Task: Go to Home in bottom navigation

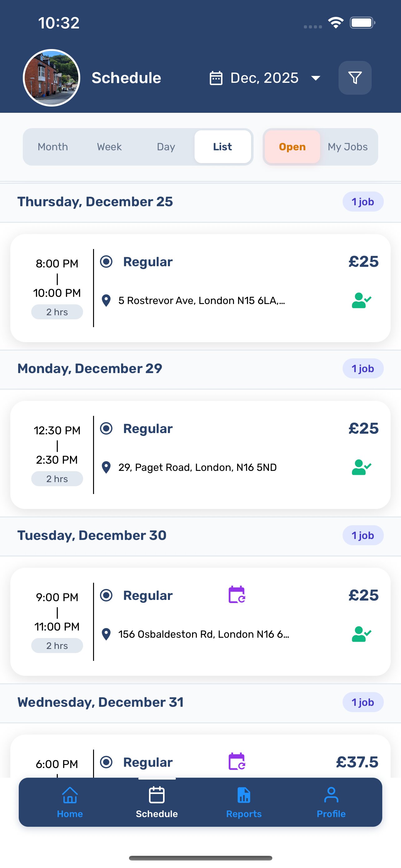Action: pyautogui.click(x=70, y=802)
